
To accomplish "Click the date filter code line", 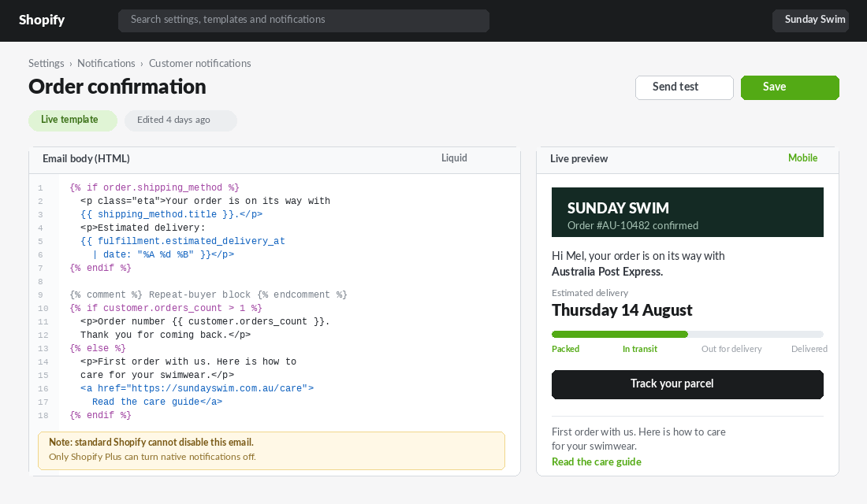I will click(x=163, y=255).
